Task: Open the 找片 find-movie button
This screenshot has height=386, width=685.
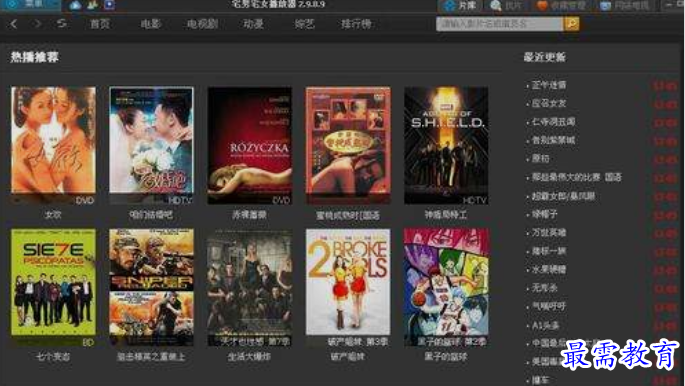Action: tap(506, 5)
